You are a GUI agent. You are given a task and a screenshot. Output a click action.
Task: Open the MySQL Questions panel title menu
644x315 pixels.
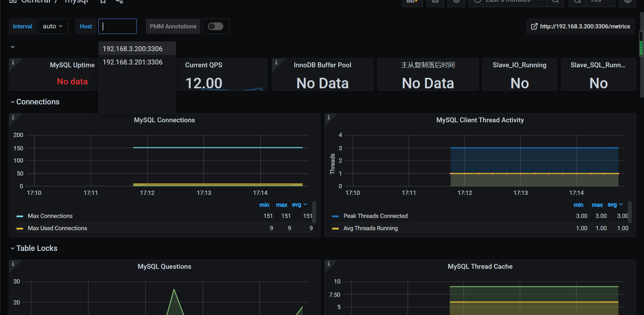(164, 267)
